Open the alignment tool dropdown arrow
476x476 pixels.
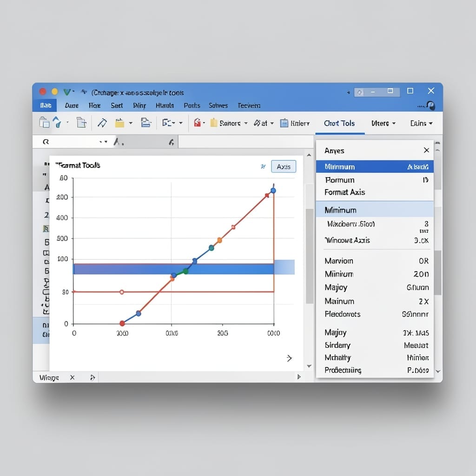181,123
